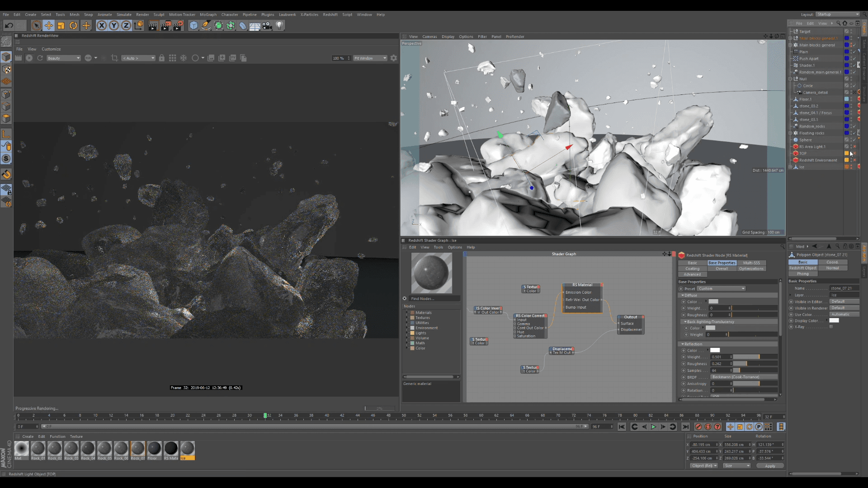Open the BRDF Beckmann dropdown
This screenshot has height=488, width=868.
coord(744,377)
